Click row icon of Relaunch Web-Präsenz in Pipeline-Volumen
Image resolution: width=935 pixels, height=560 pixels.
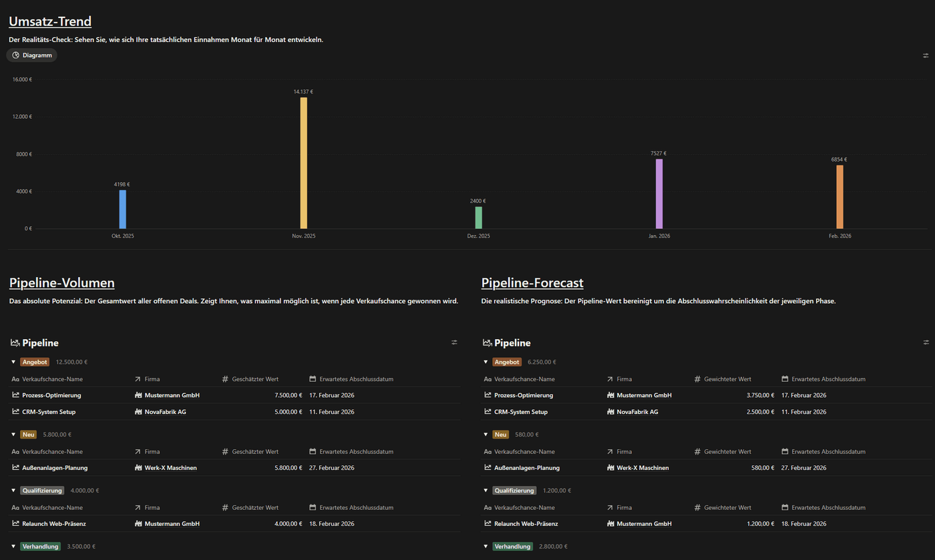click(16, 524)
